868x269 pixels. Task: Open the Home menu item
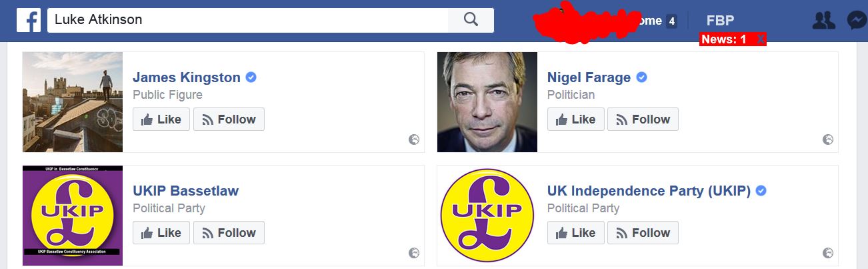[650, 21]
